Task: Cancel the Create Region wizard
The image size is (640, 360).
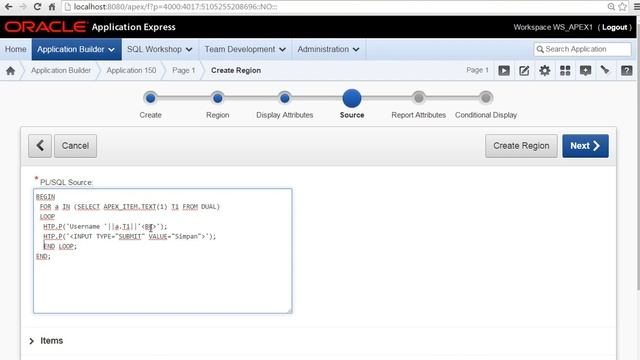Action: [x=76, y=146]
